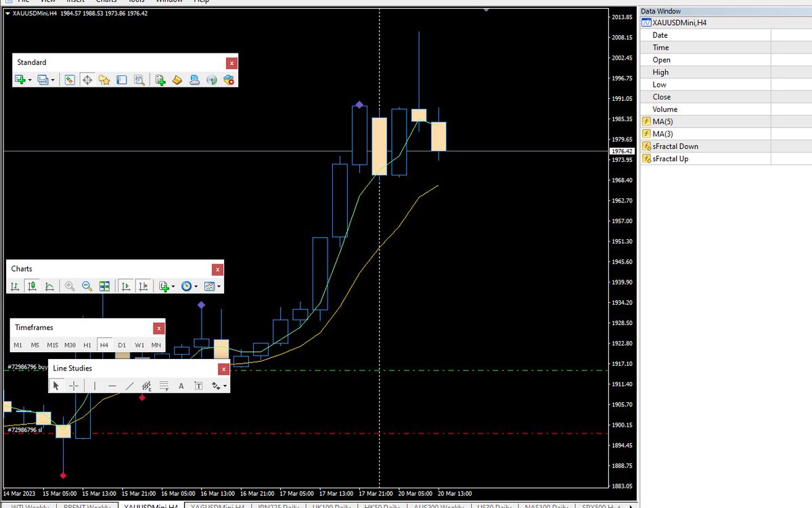Select the M15 timeframe button
Viewport: 812px width, 508px height.
[52, 345]
